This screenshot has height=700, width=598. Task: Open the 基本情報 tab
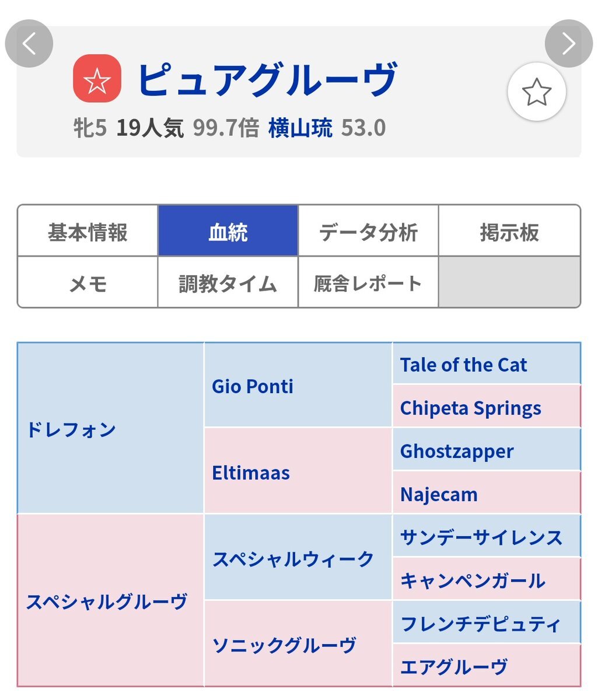tap(88, 232)
